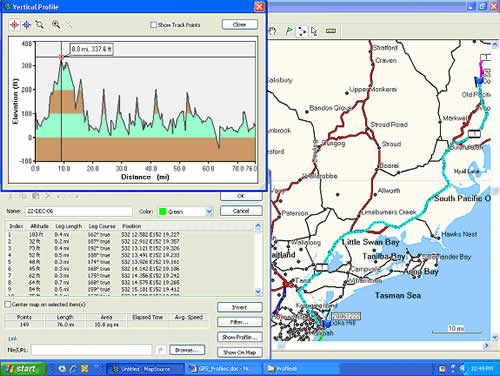Click the Show On Map button

pos(240,352)
